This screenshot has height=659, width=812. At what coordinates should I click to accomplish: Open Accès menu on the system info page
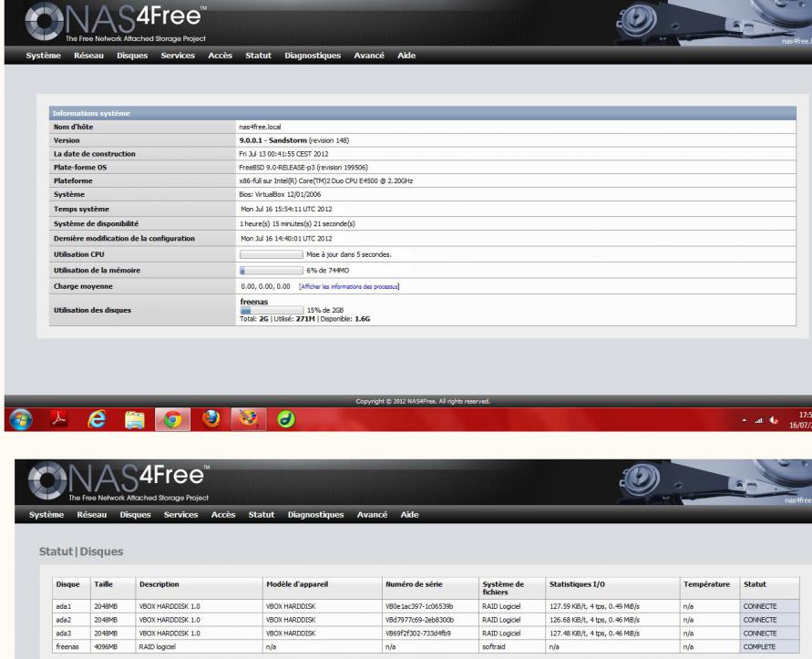(x=221, y=56)
